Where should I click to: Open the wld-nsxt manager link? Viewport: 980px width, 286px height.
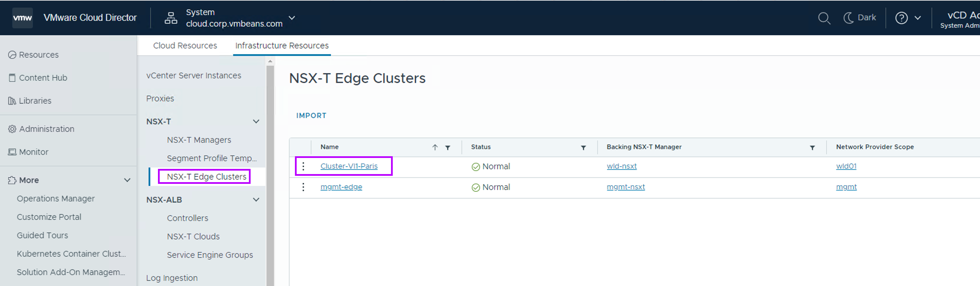pos(621,166)
